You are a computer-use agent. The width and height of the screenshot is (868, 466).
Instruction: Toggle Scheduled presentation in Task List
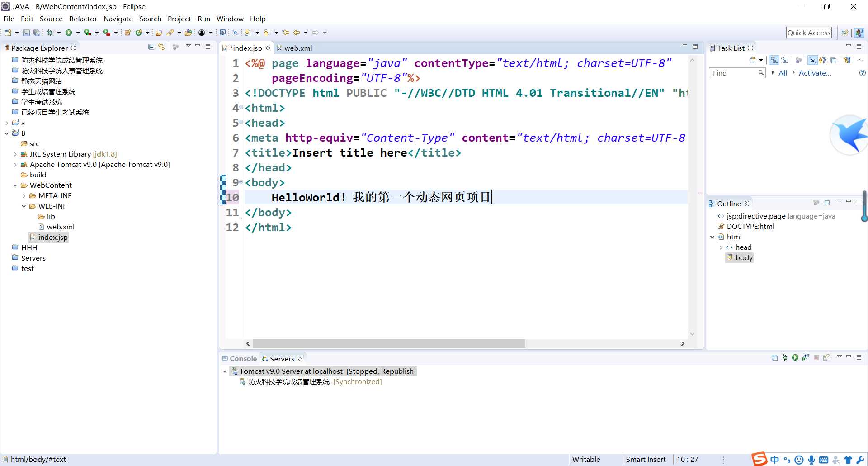point(785,60)
